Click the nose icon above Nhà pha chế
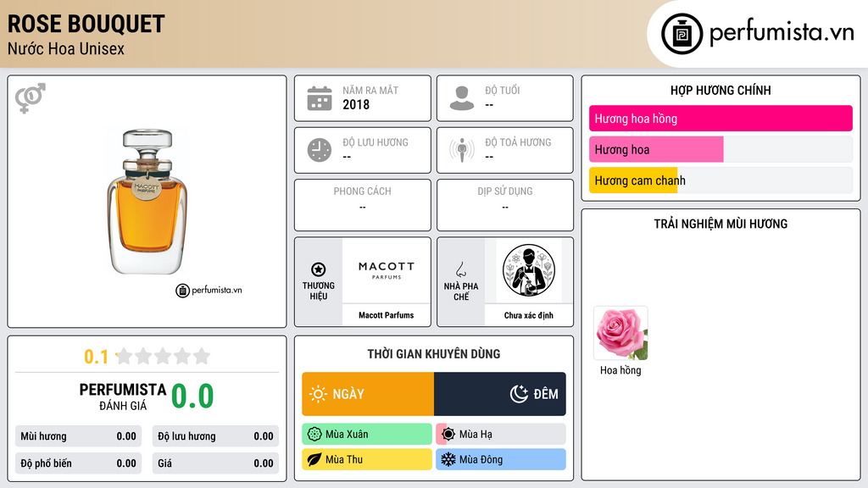Screen dimensions: 868x488 click(x=460, y=269)
